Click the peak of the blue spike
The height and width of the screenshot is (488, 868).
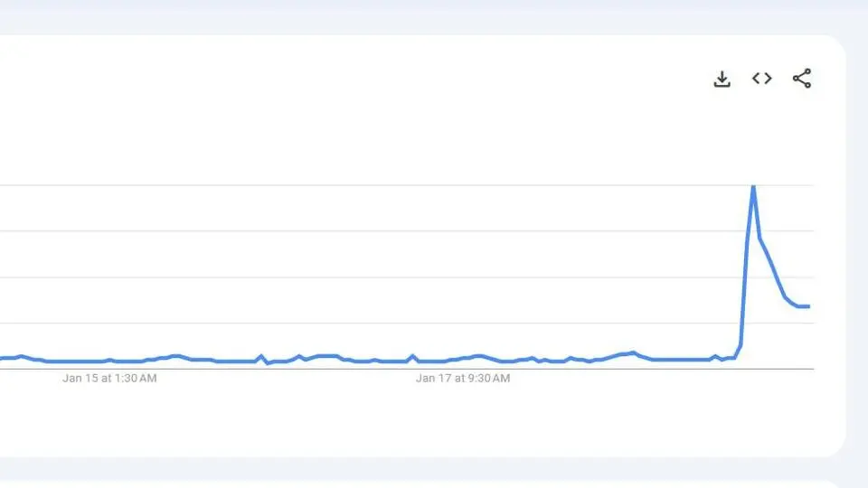(x=753, y=188)
